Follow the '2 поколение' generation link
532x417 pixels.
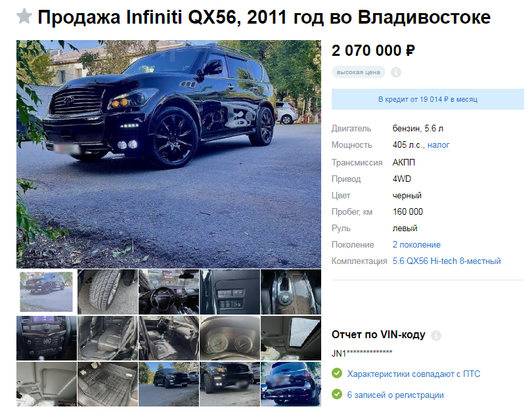pos(416,245)
